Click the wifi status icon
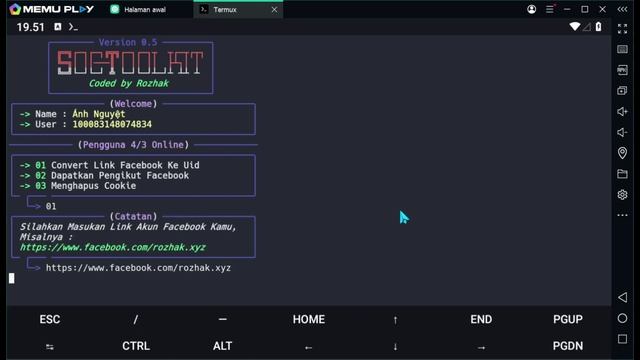640x360 pixels. pos(575,27)
